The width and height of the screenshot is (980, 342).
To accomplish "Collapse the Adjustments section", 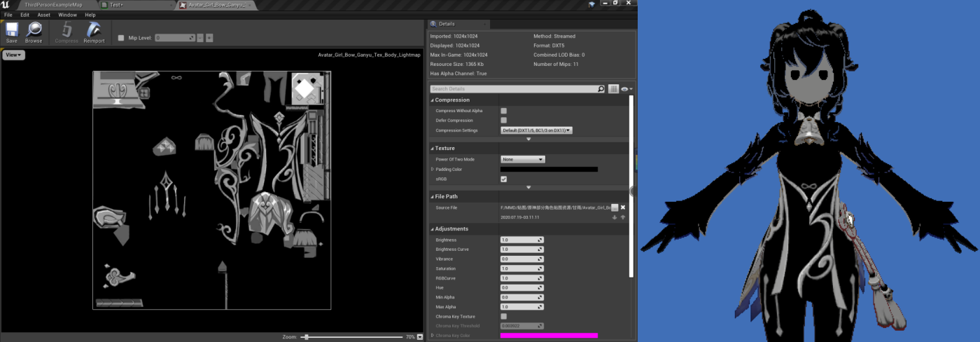I will pos(432,229).
